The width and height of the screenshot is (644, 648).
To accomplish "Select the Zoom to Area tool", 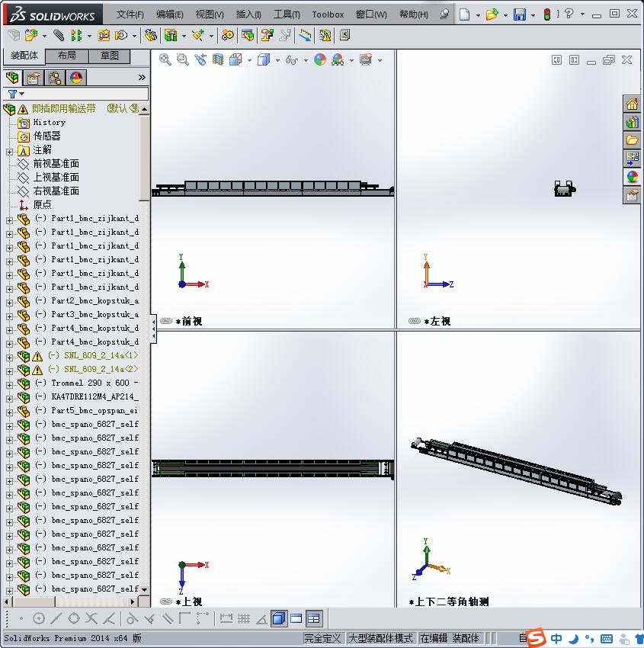I will pos(183,60).
